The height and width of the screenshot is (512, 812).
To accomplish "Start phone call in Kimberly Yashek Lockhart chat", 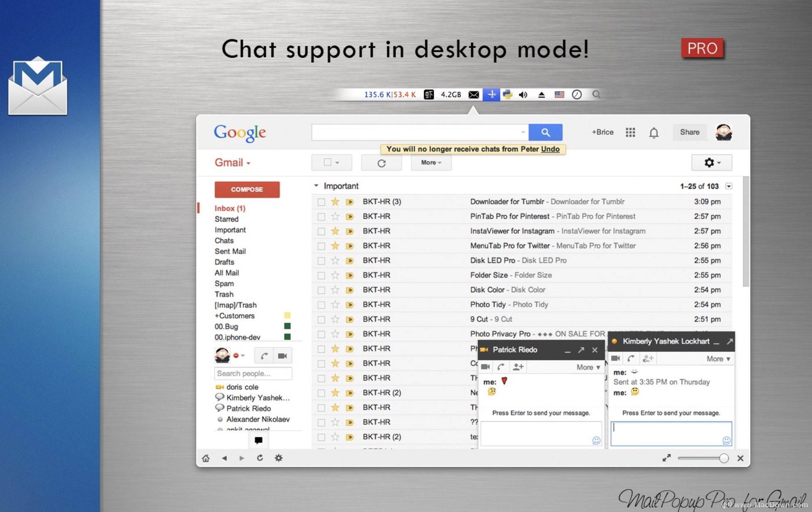I will coord(631,359).
